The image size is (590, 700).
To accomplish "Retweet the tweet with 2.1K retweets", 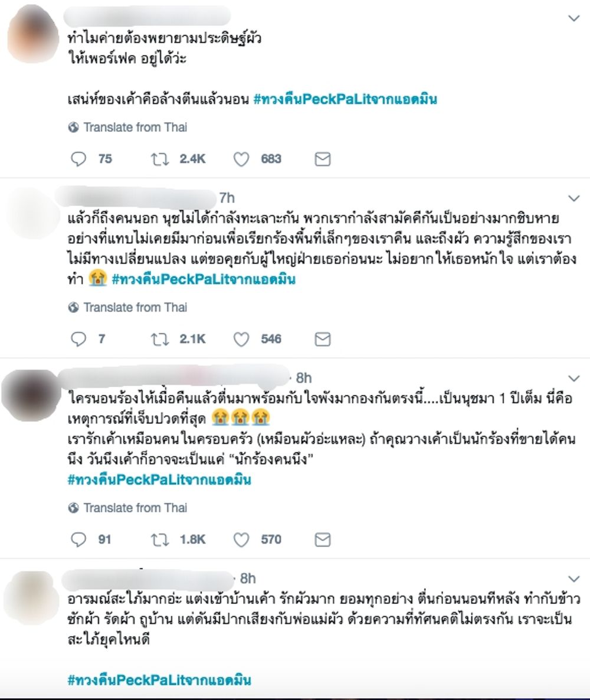I will point(160,339).
